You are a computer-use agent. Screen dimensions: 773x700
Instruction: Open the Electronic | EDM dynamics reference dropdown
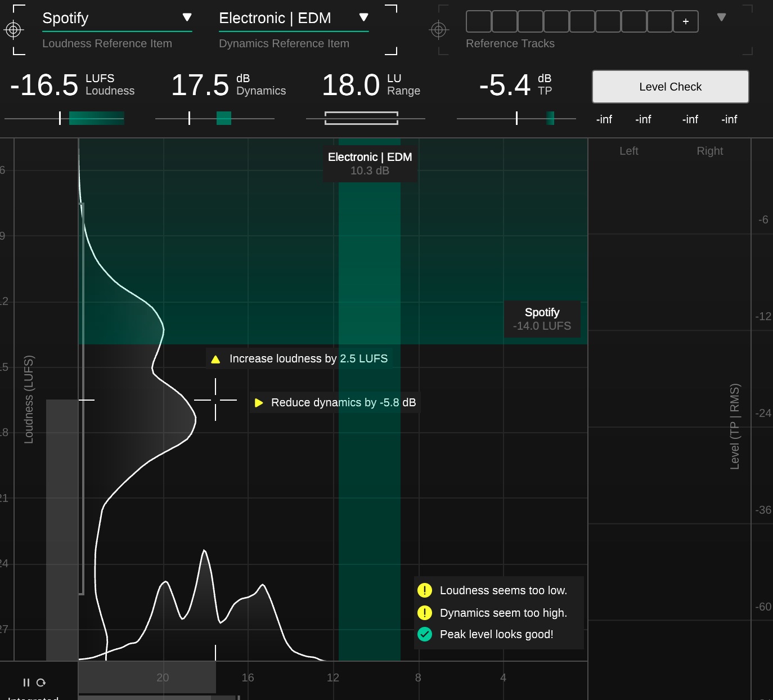tap(364, 17)
